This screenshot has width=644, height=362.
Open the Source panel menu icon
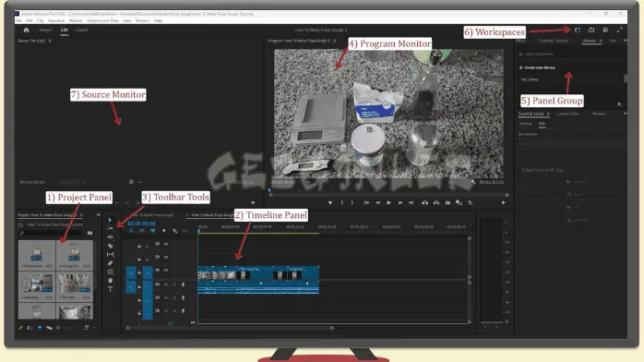click(x=50, y=41)
